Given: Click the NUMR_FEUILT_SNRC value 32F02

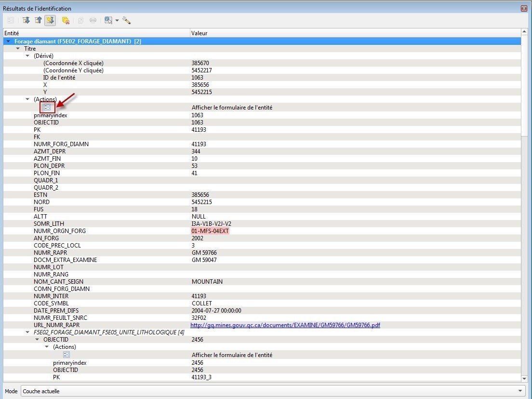Looking at the screenshot, I should tap(199, 318).
